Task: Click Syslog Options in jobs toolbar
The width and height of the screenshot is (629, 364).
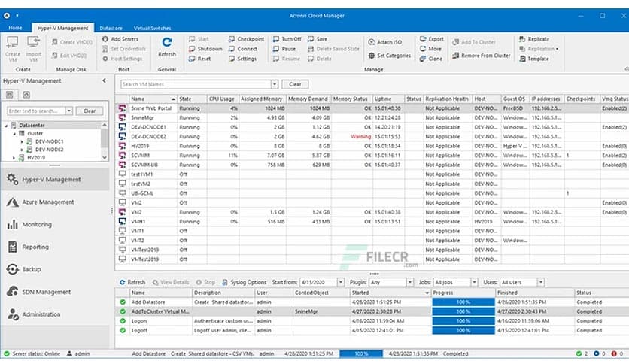Action: (x=244, y=282)
